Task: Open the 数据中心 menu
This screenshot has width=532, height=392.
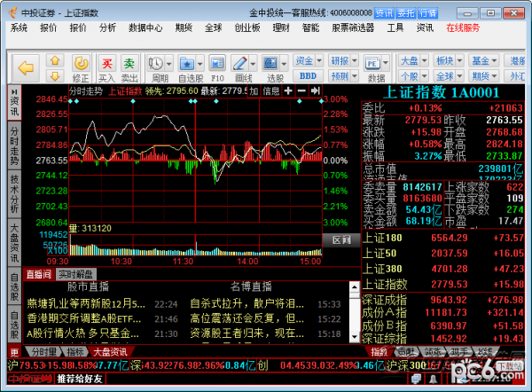Action: [145, 27]
